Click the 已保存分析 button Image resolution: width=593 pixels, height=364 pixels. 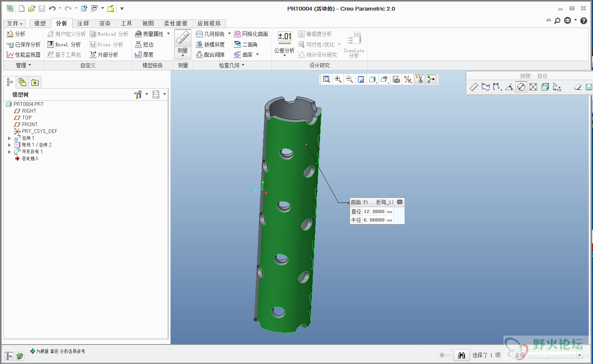tap(24, 44)
